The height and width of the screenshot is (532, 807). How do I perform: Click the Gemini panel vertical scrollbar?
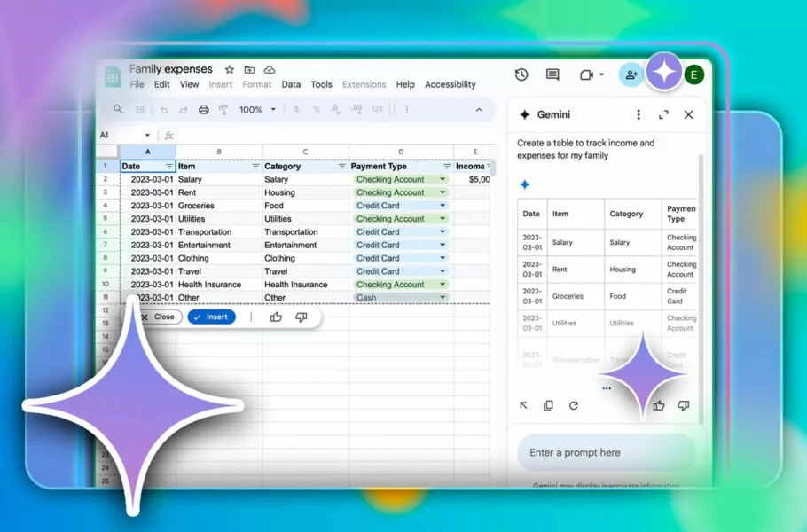point(701,288)
